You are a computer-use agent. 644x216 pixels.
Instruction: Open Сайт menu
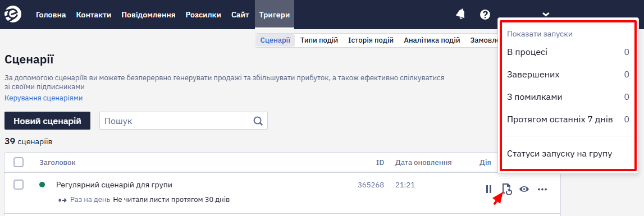pyautogui.click(x=240, y=15)
